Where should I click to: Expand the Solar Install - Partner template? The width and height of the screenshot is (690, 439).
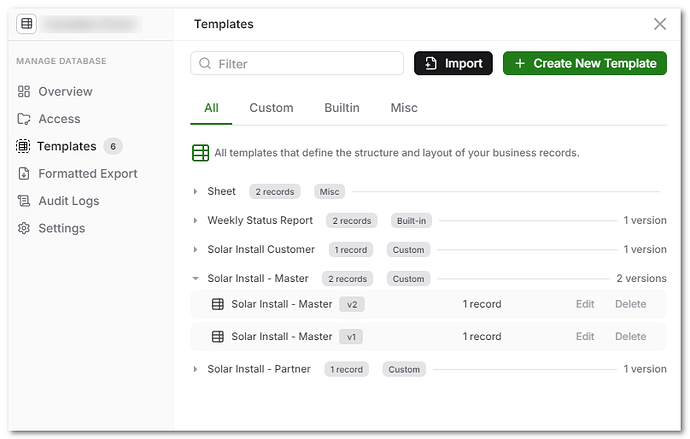click(196, 369)
